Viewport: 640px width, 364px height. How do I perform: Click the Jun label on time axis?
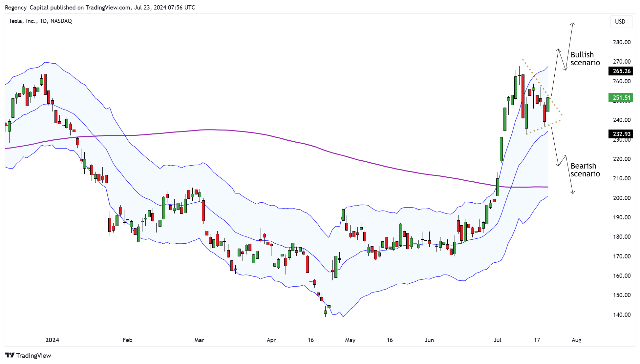pyautogui.click(x=429, y=340)
